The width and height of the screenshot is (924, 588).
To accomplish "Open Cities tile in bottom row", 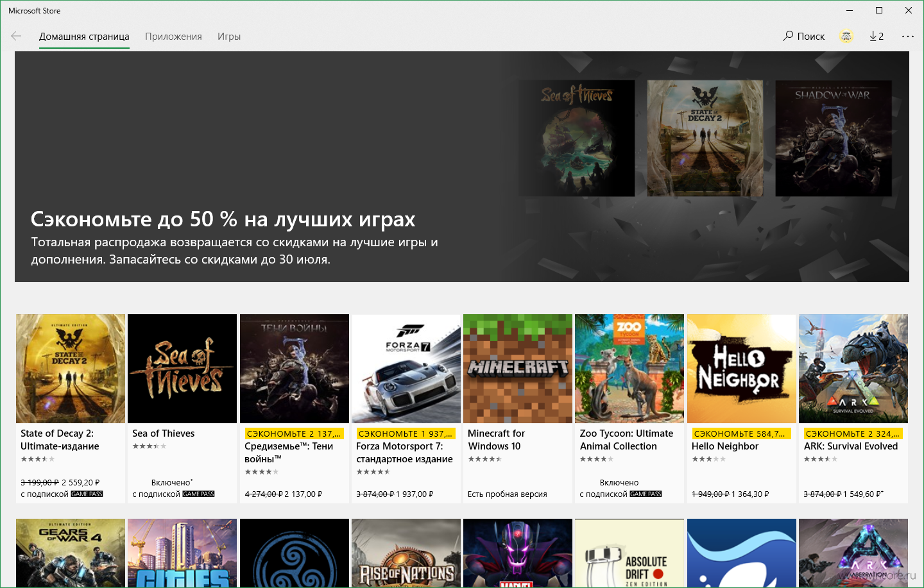I will (182, 553).
